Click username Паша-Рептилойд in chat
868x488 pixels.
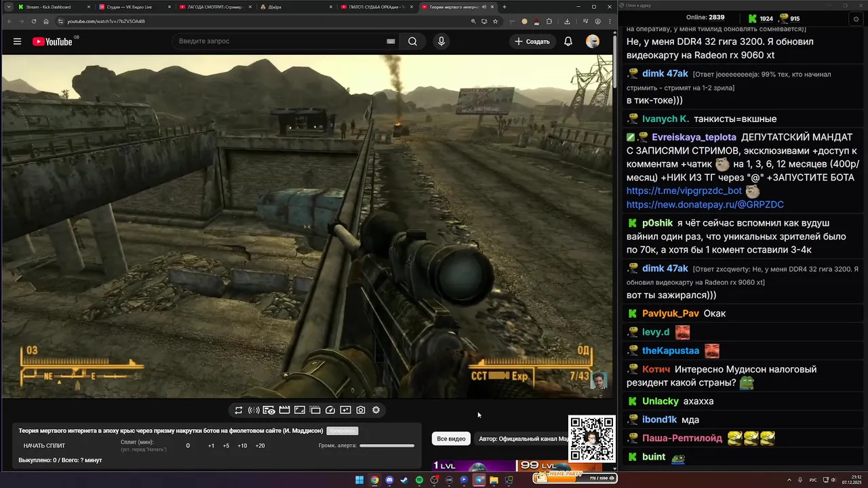click(682, 439)
